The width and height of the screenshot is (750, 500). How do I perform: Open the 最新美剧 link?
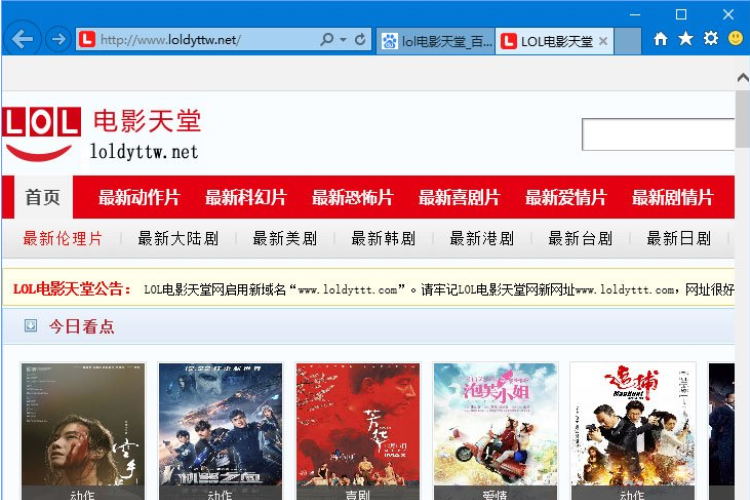[285, 238]
